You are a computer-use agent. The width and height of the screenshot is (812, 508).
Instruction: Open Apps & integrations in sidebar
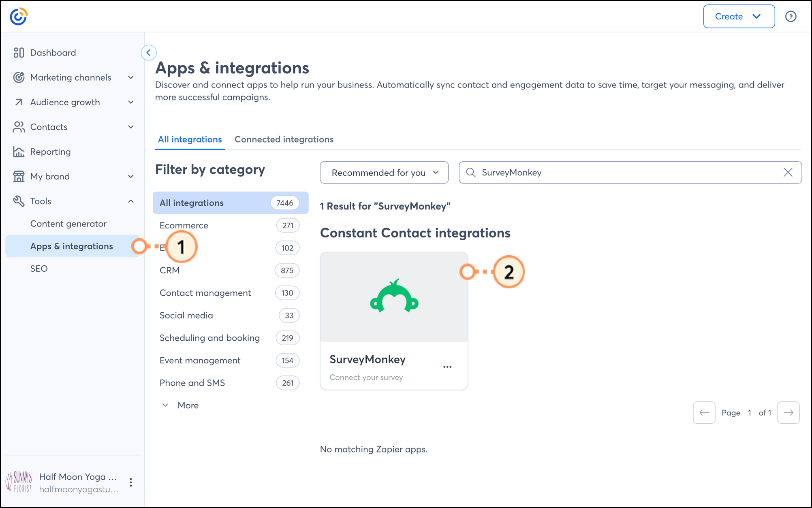pyautogui.click(x=72, y=246)
